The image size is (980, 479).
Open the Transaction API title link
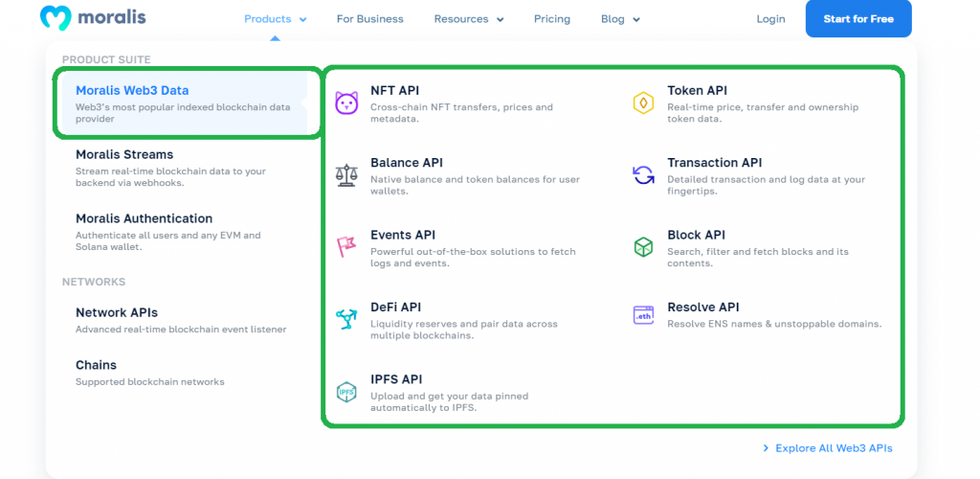click(714, 163)
